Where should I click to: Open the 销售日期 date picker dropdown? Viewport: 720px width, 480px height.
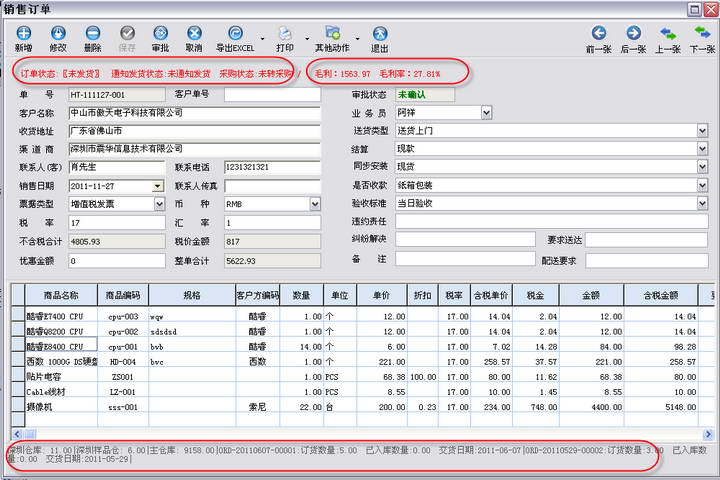pos(158,186)
